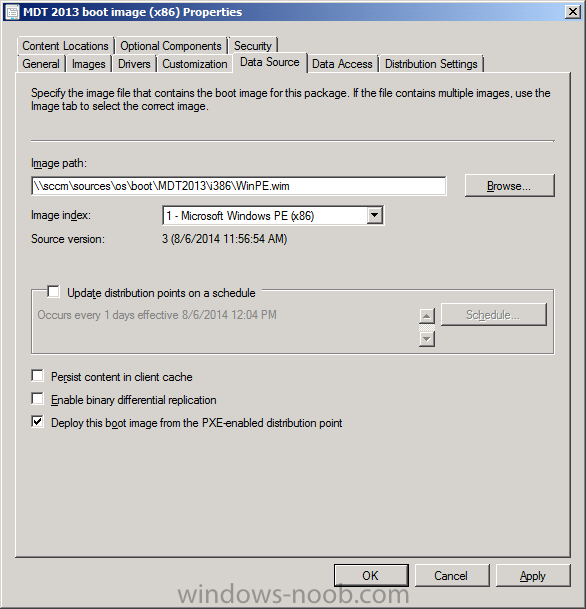Image resolution: width=586 pixels, height=609 pixels.
Task: Open the Data Access tab
Action: pyautogui.click(x=342, y=64)
